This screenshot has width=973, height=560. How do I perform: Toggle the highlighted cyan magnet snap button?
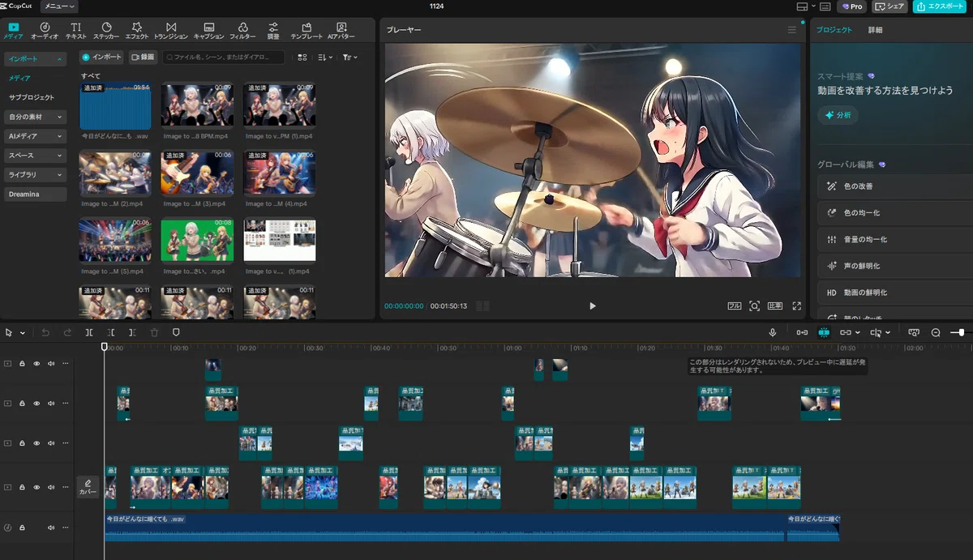point(824,332)
